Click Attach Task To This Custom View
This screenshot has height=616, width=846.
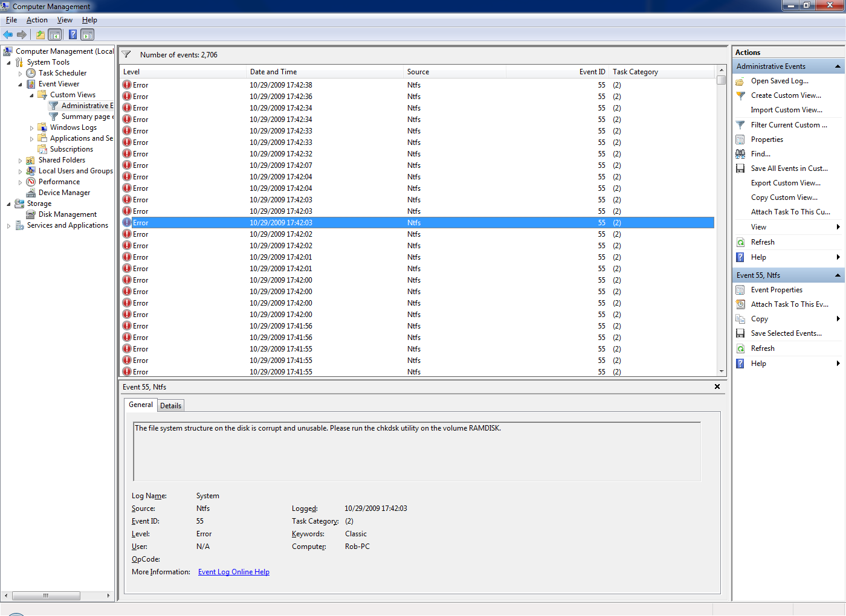[790, 212]
